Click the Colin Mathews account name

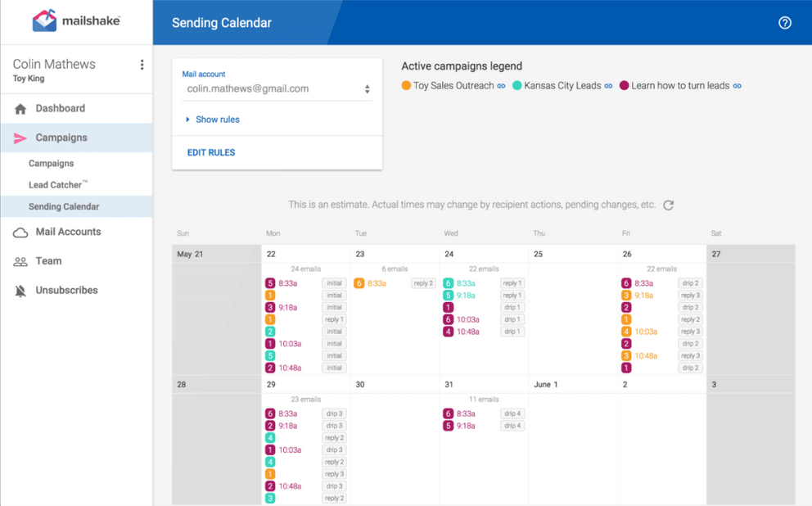point(54,64)
